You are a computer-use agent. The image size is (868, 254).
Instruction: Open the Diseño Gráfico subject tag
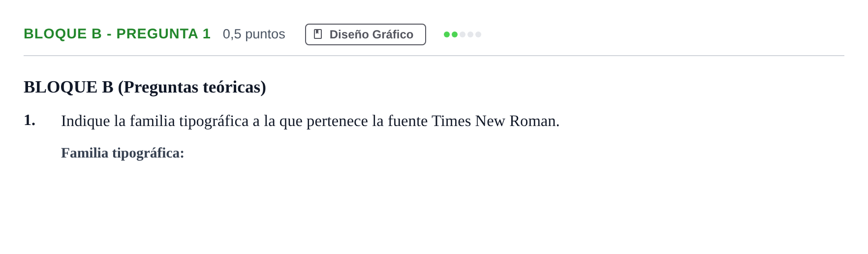click(366, 34)
